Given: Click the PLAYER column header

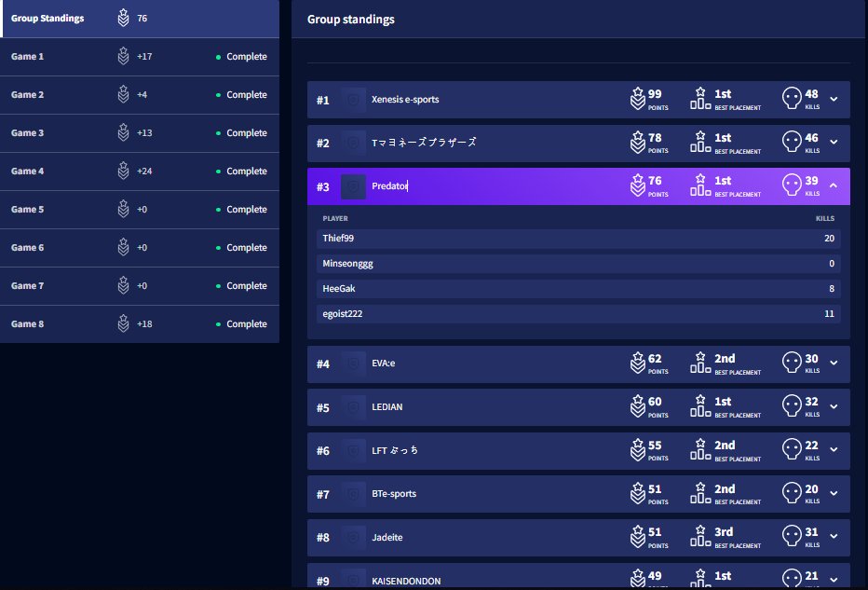Looking at the screenshot, I should point(335,218).
